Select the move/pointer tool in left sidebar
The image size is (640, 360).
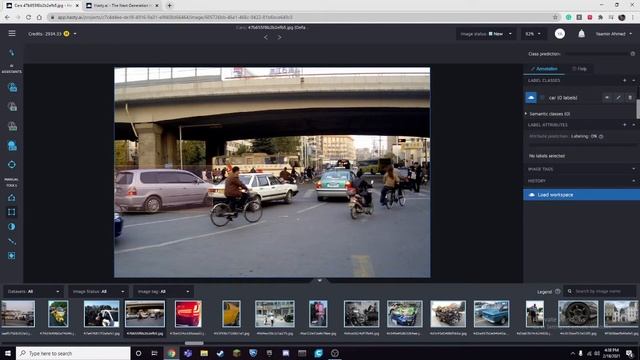point(11,53)
